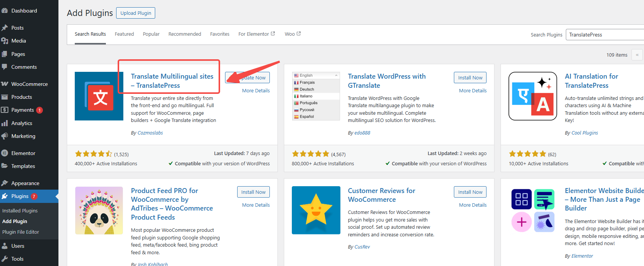Open the Popular plugins tab
Screen dimensions: 644x266
(151, 34)
